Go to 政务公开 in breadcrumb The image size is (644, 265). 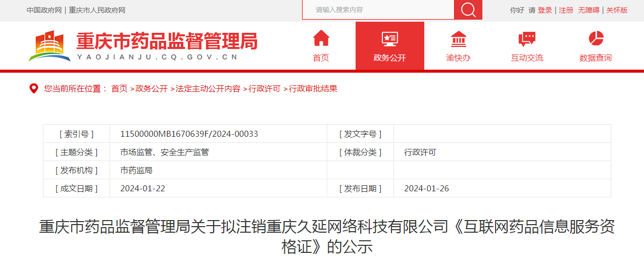(152, 89)
